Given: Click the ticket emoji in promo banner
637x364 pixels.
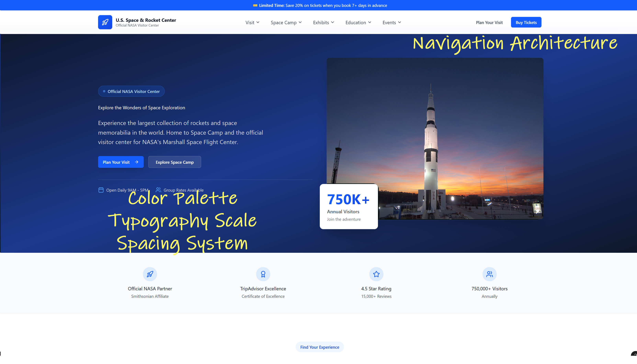Looking at the screenshot, I should [x=255, y=5].
